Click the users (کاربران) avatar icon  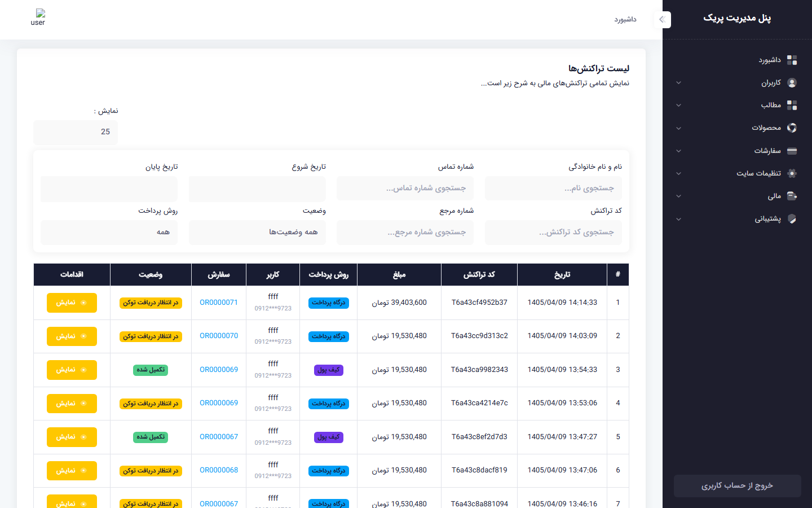click(792, 82)
